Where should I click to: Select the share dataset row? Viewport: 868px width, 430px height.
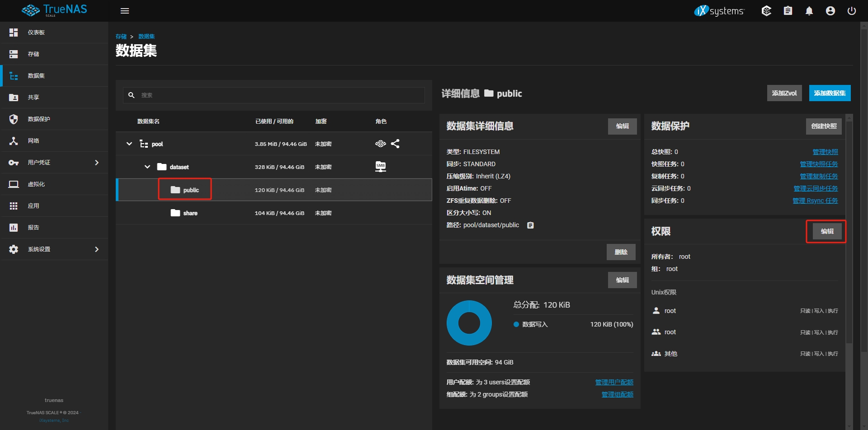(190, 213)
